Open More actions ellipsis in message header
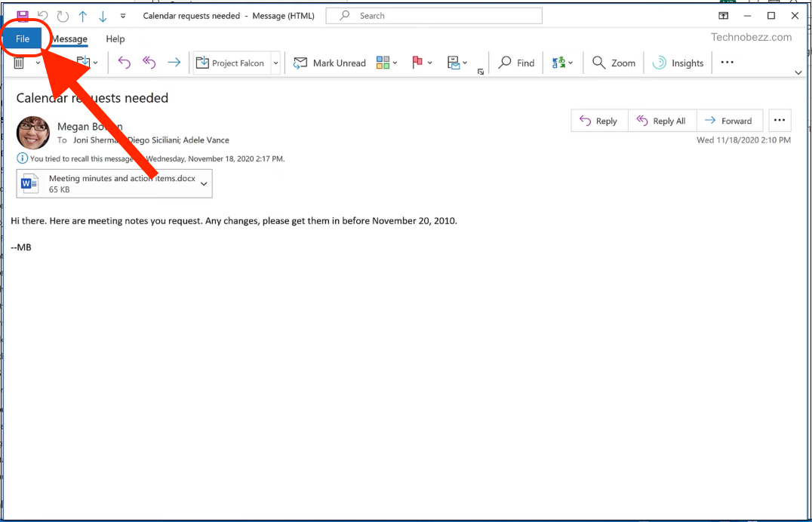The width and height of the screenshot is (812, 522). click(780, 121)
